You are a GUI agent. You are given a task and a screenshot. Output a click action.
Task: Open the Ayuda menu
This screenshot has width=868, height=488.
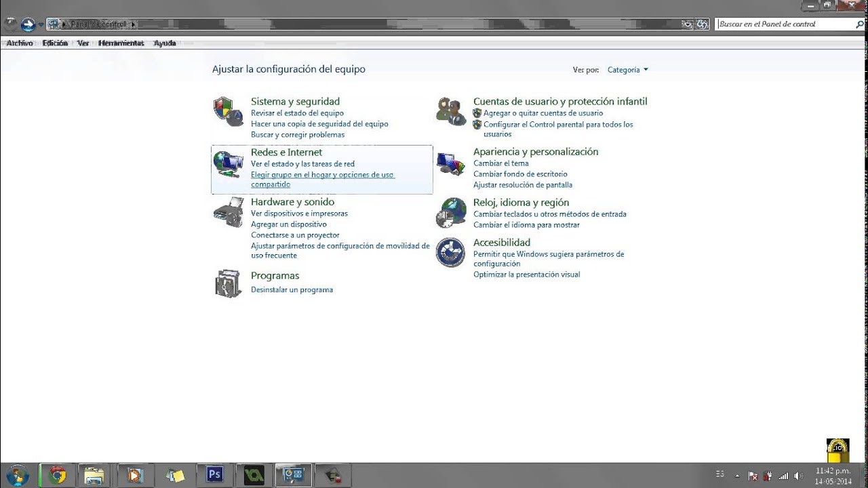(165, 43)
